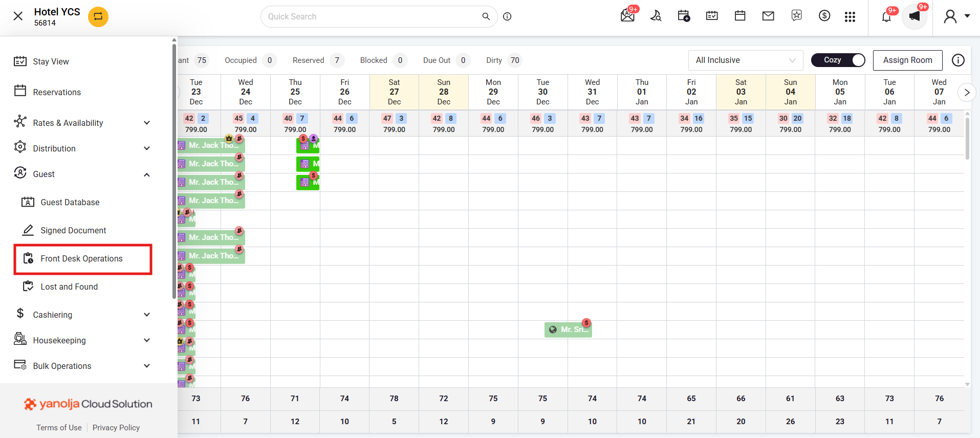Open the apps grid icon
Viewport: 980px width, 438px height.
[850, 17]
